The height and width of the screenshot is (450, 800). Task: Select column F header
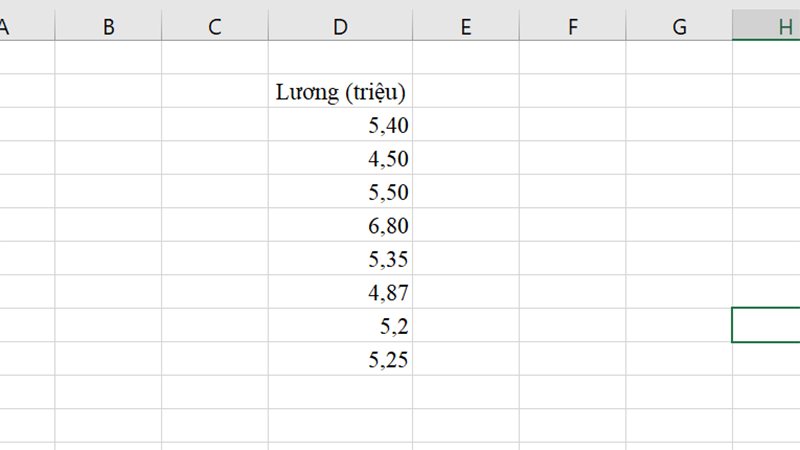coord(572,26)
